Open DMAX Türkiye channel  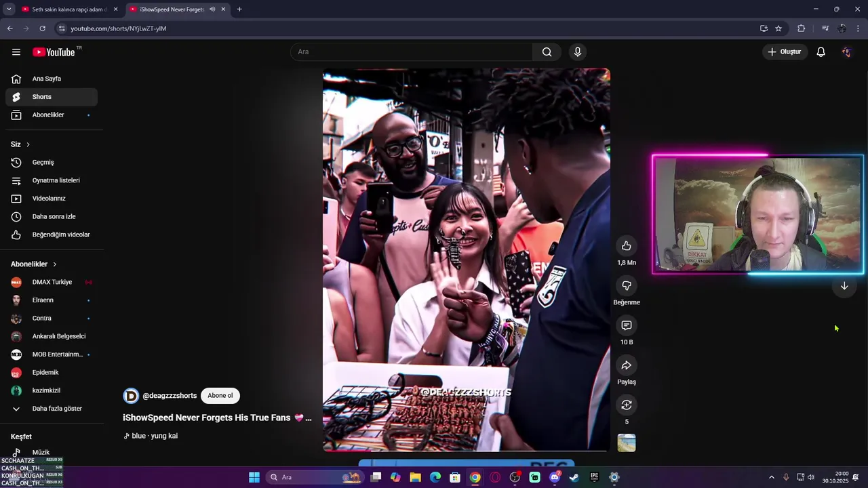coord(52,282)
